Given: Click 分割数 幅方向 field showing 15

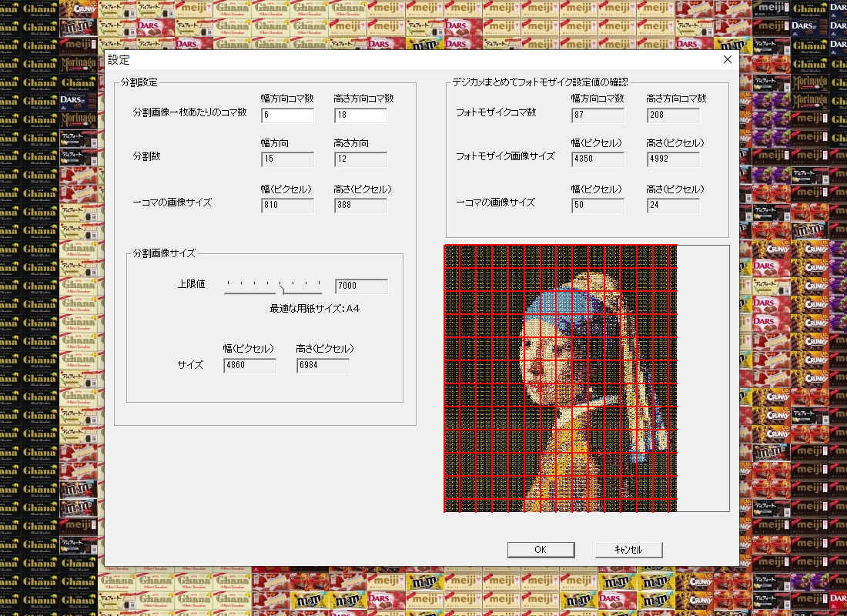Looking at the screenshot, I should (x=287, y=159).
